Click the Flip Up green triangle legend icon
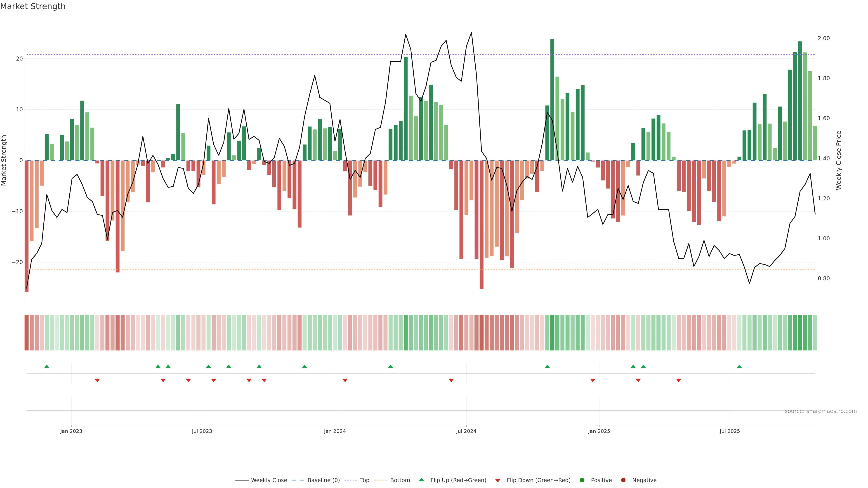 pyautogui.click(x=421, y=480)
